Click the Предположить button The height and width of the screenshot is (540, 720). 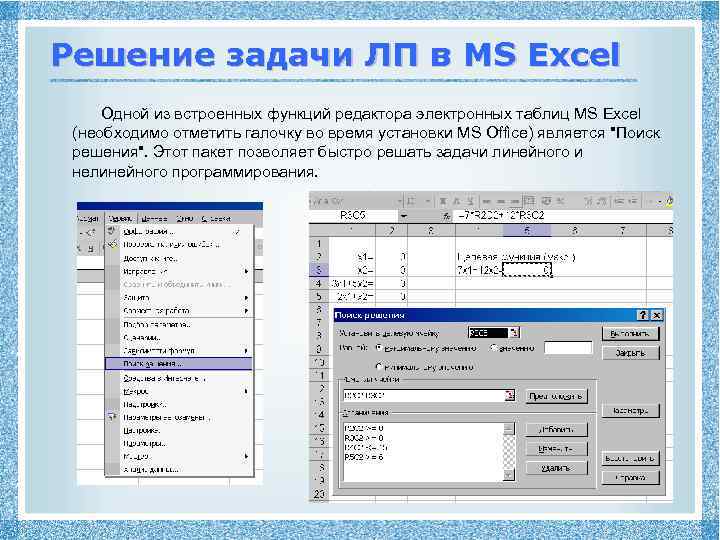pos(556,396)
